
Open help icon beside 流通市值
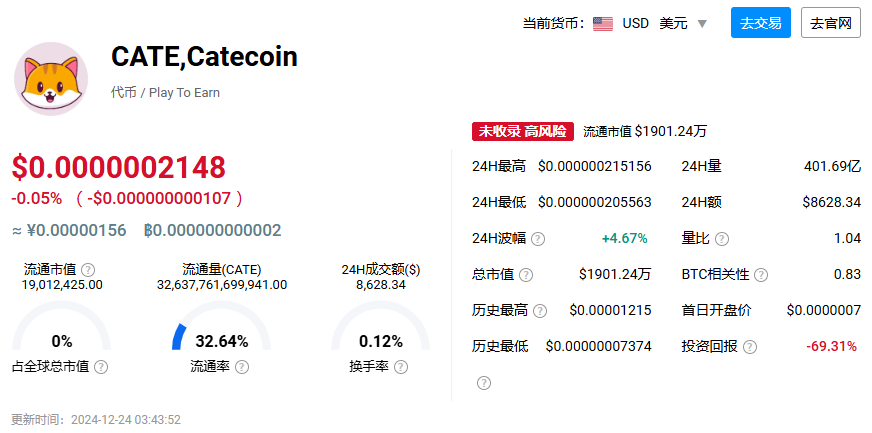[88, 270]
